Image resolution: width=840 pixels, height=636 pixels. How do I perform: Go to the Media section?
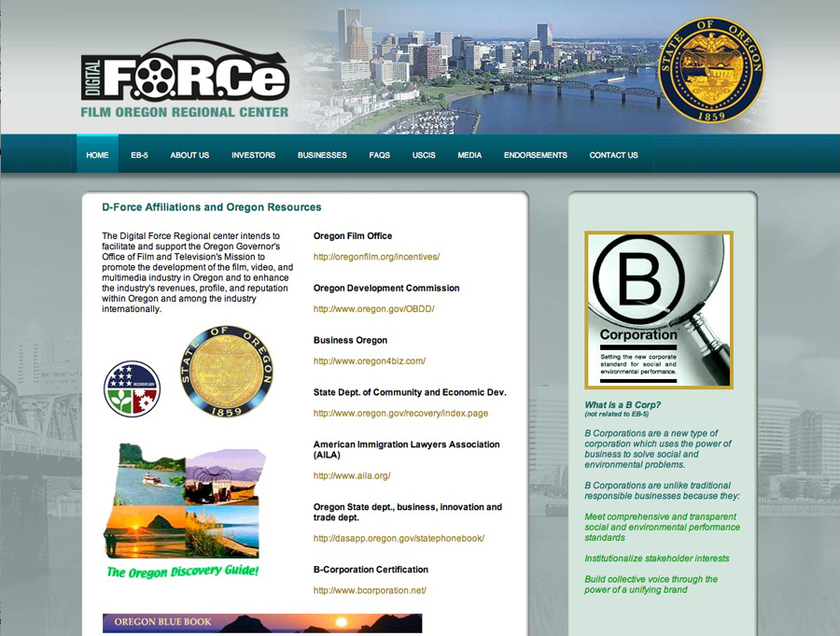tap(469, 155)
